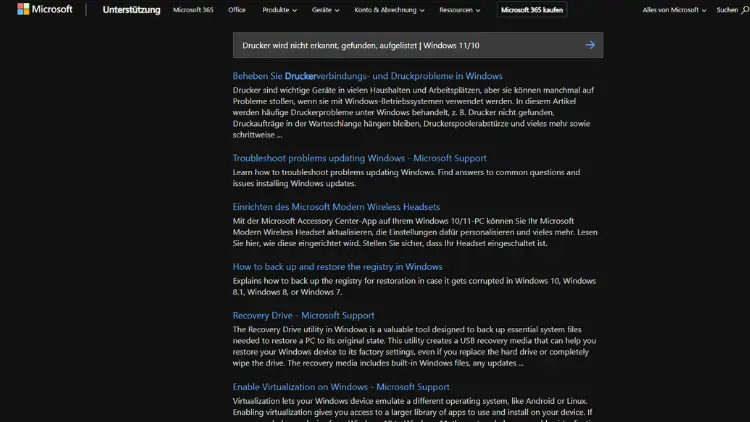Image resolution: width=750 pixels, height=422 pixels.
Task: Open the Konto & Abrechnung dropdown
Action: point(389,10)
